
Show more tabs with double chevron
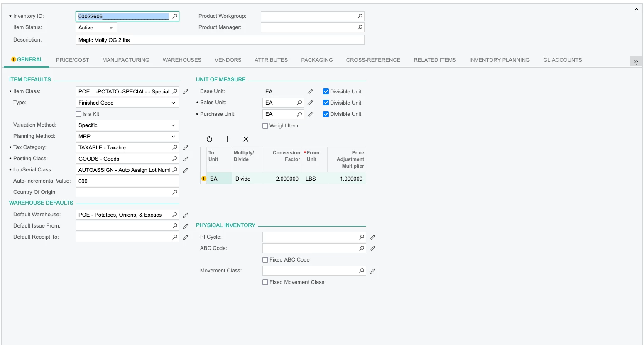click(636, 62)
